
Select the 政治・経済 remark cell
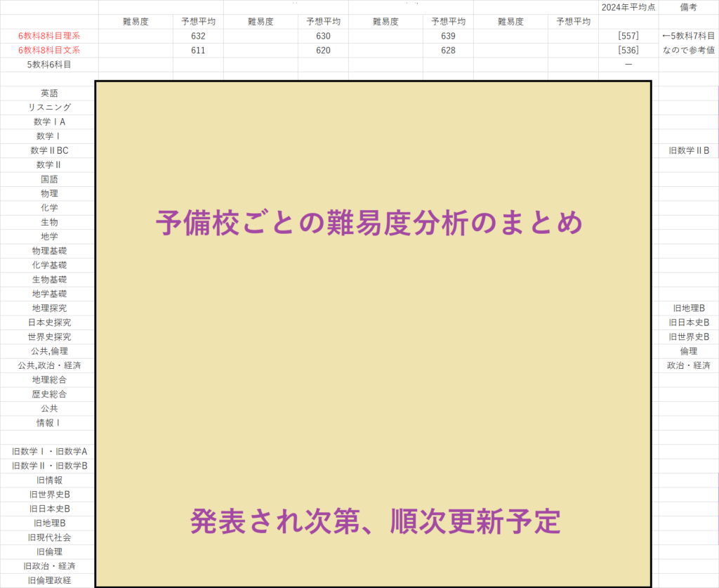pyautogui.click(x=690, y=365)
